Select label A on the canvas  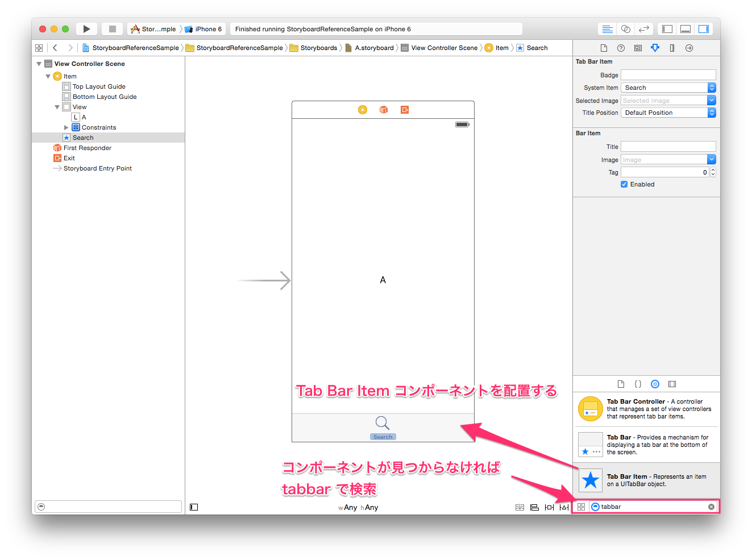(383, 280)
